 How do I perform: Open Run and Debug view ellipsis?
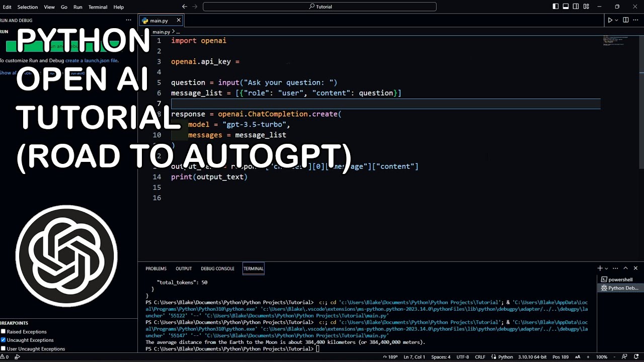(x=128, y=20)
